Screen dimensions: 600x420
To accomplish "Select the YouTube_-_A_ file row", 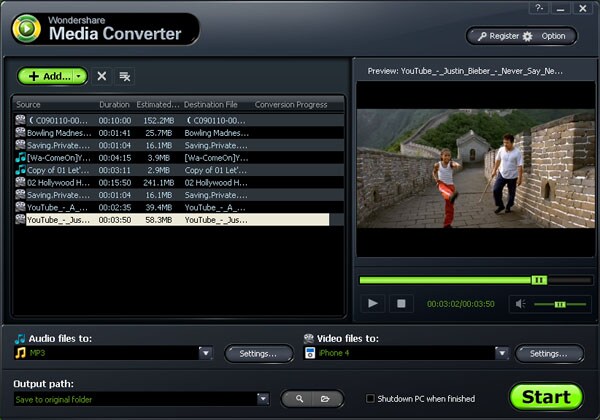I will [179, 207].
